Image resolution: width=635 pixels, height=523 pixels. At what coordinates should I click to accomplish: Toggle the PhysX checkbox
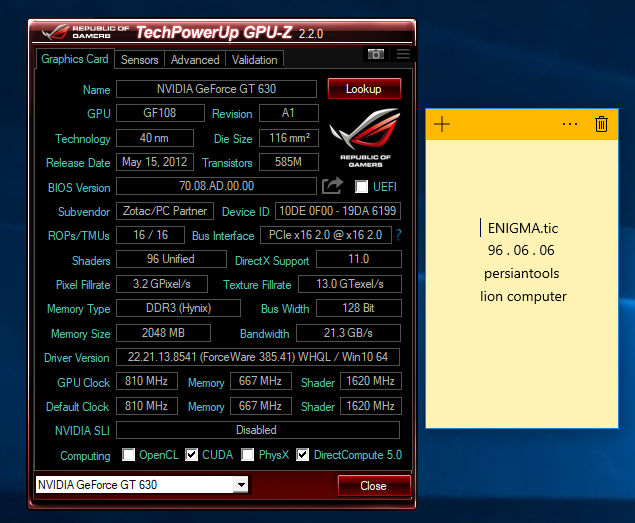(247, 455)
